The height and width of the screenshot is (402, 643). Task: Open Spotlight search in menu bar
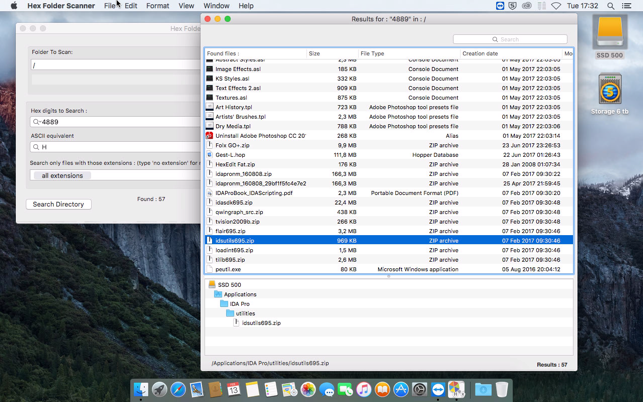(x=611, y=6)
